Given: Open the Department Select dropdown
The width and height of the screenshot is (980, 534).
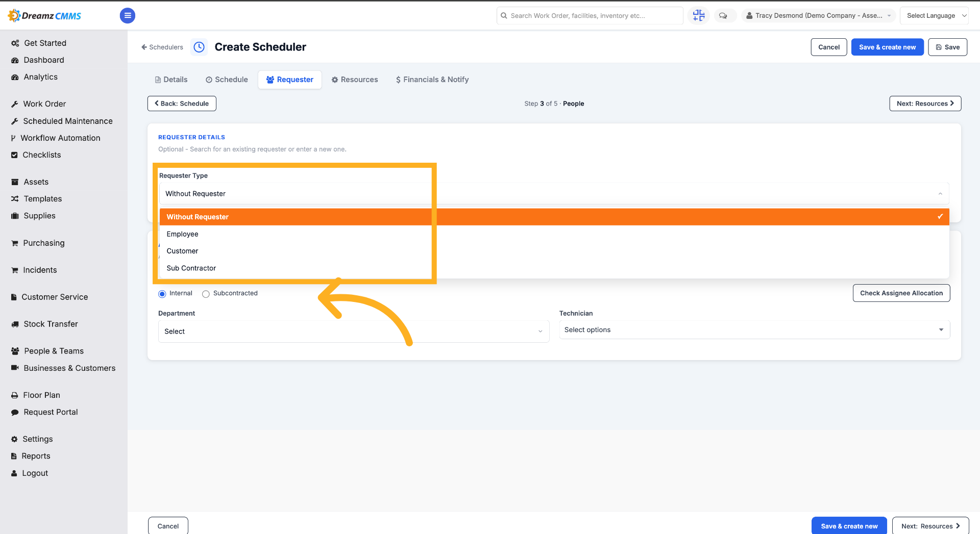Looking at the screenshot, I should point(354,332).
